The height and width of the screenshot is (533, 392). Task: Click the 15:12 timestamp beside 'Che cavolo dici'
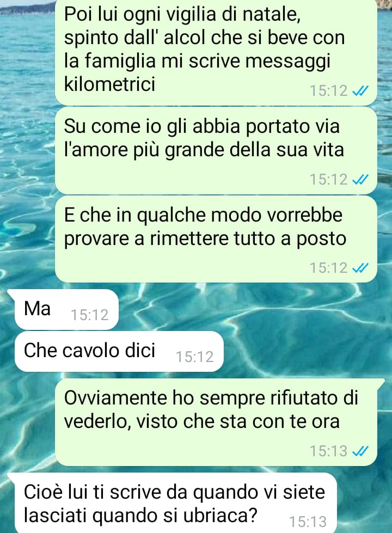(194, 357)
